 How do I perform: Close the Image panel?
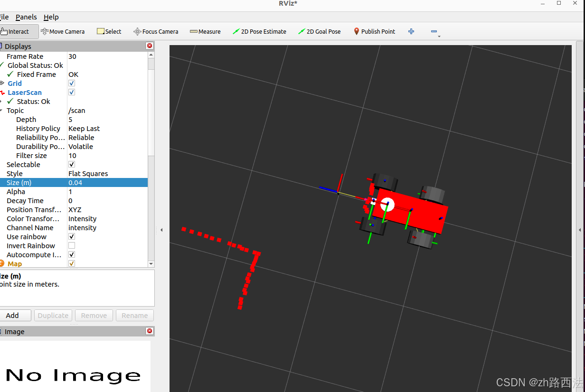pyautogui.click(x=150, y=331)
